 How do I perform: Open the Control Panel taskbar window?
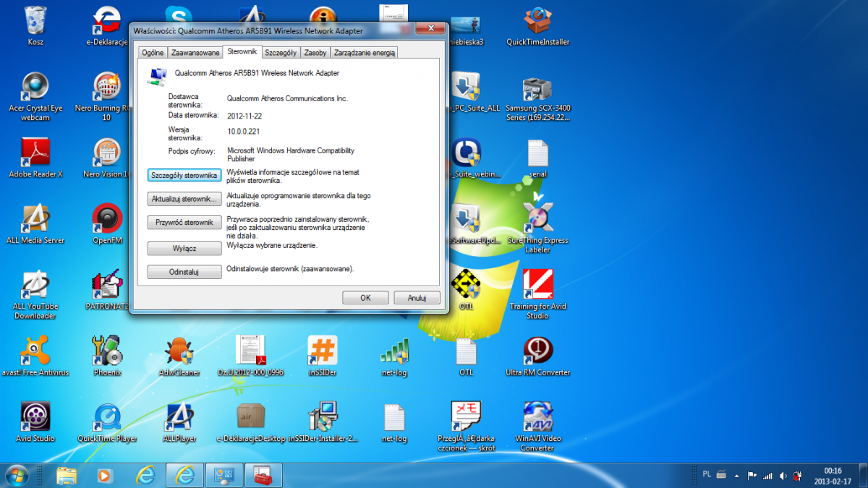(x=224, y=475)
